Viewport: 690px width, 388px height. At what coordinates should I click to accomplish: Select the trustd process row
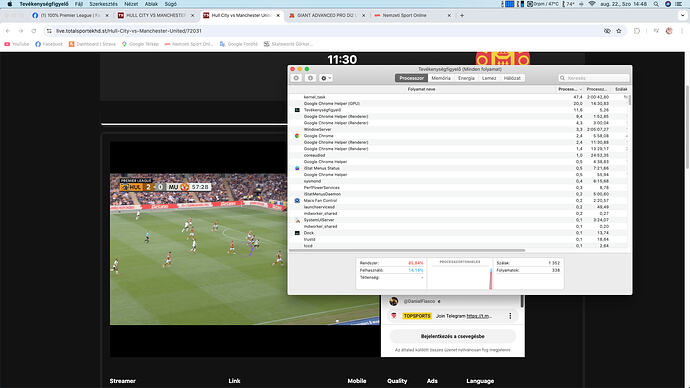pyautogui.click(x=458, y=239)
